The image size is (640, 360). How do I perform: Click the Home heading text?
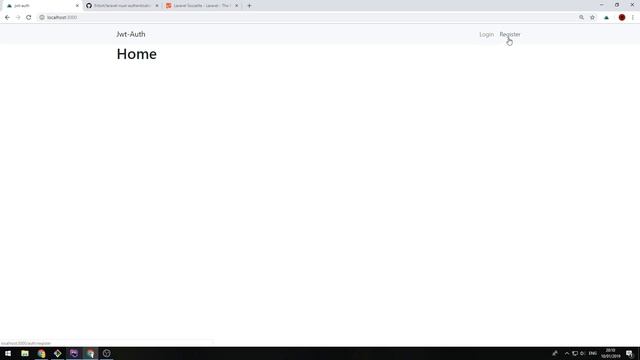(136, 54)
